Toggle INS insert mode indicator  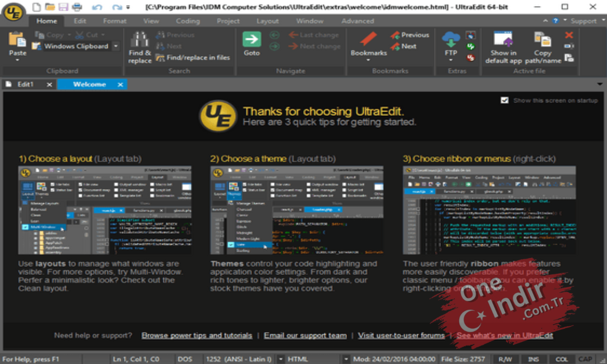(x=534, y=359)
